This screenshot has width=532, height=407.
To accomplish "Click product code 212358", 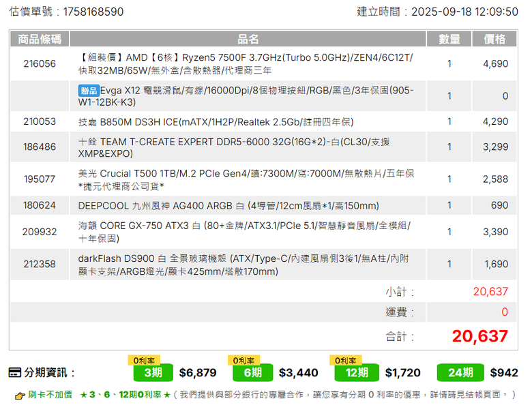I will [40, 264].
